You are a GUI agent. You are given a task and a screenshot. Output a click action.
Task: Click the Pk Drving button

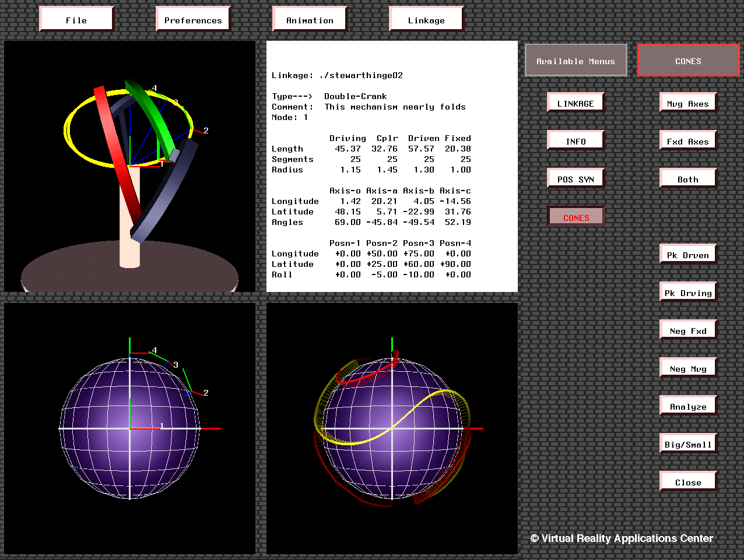pos(688,293)
